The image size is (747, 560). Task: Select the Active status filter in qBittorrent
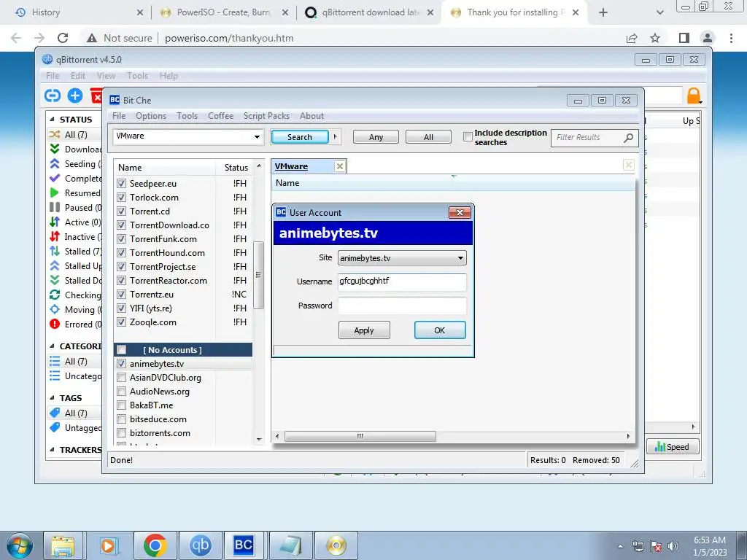coord(76,222)
